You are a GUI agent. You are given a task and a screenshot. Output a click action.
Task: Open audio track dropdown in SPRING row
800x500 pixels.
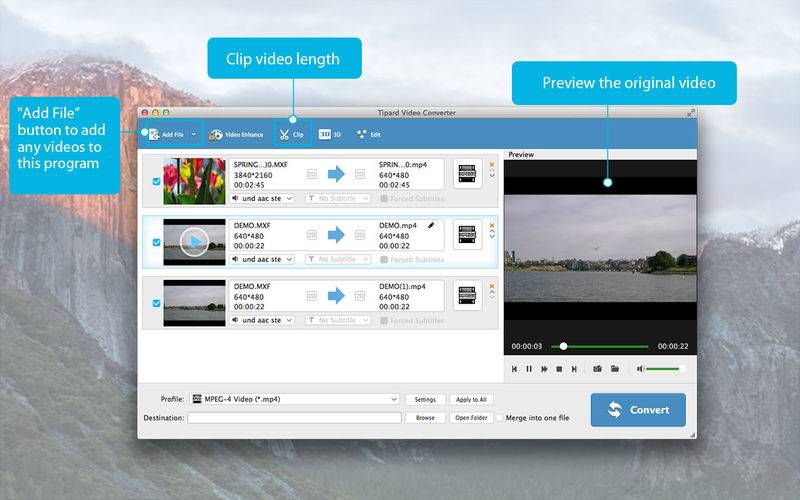[262, 198]
